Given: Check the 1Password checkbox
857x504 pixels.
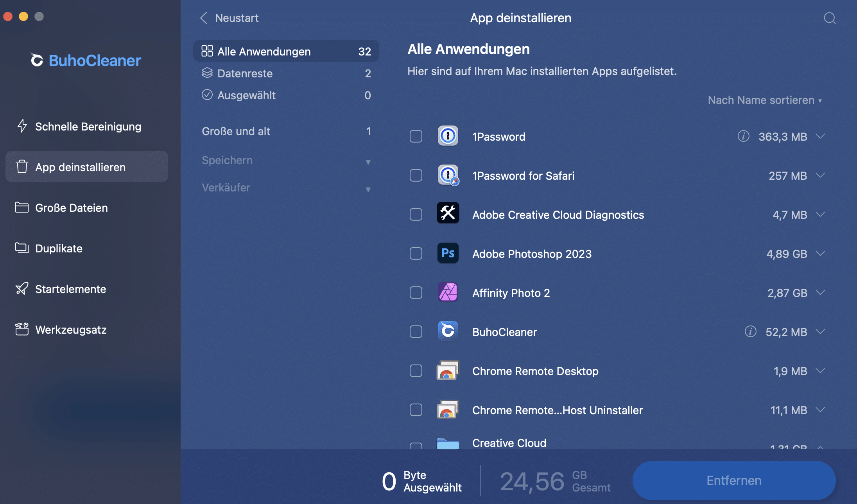Looking at the screenshot, I should tap(416, 136).
